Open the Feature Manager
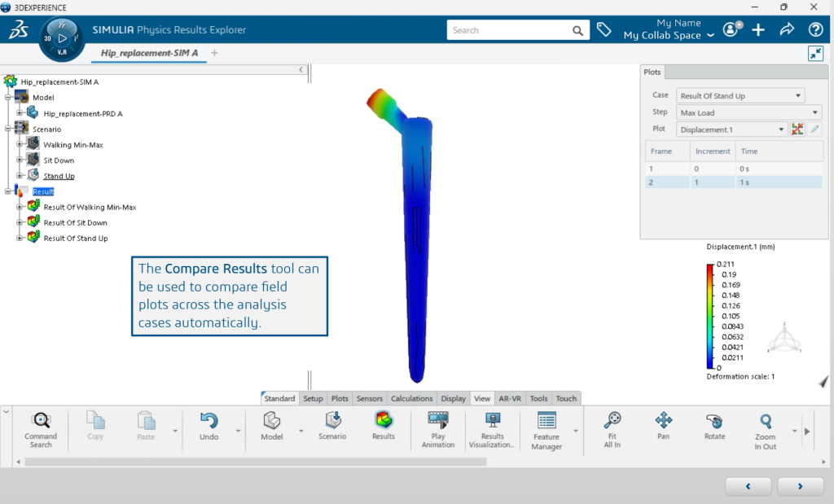The image size is (834, 504). coord(546,431)
